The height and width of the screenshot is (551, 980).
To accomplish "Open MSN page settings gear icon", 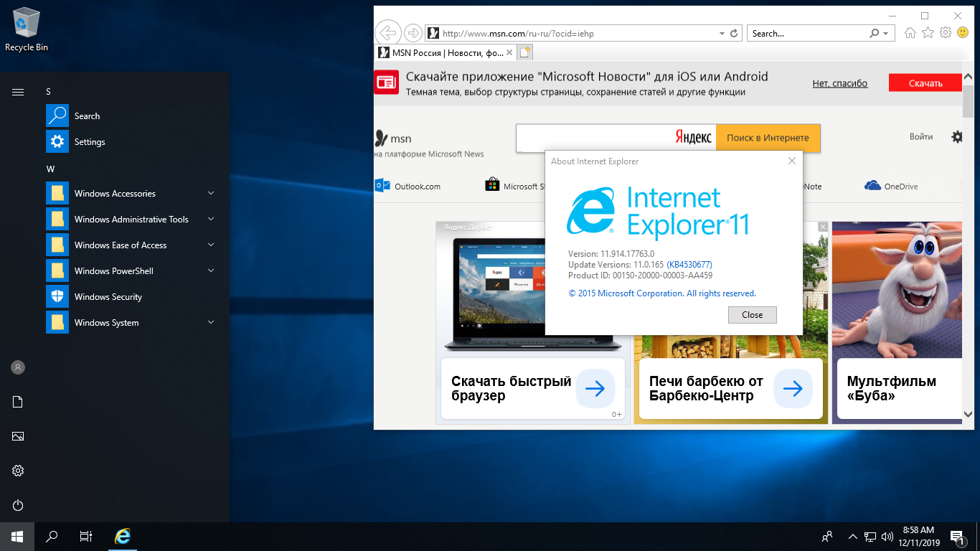I will click(x=957, y=136).
